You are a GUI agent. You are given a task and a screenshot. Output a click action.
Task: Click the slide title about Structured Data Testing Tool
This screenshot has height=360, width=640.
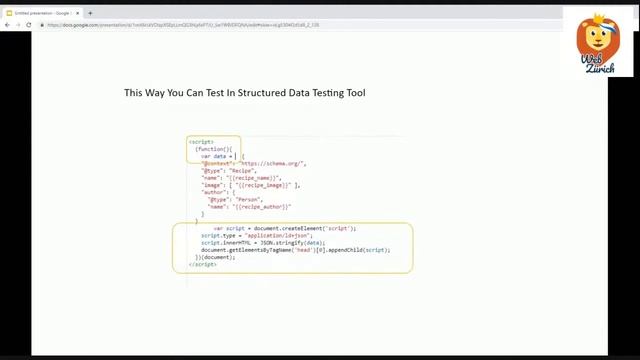(x=244, y=93)
